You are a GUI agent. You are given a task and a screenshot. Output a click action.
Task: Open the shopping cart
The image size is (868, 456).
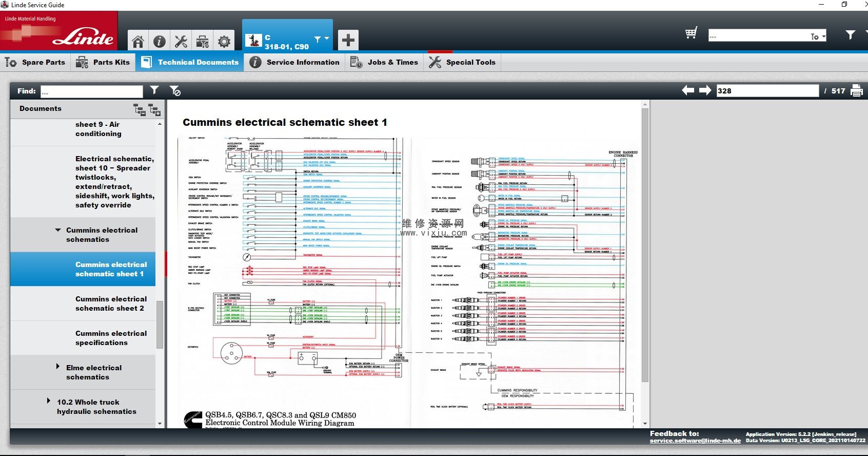691,33
